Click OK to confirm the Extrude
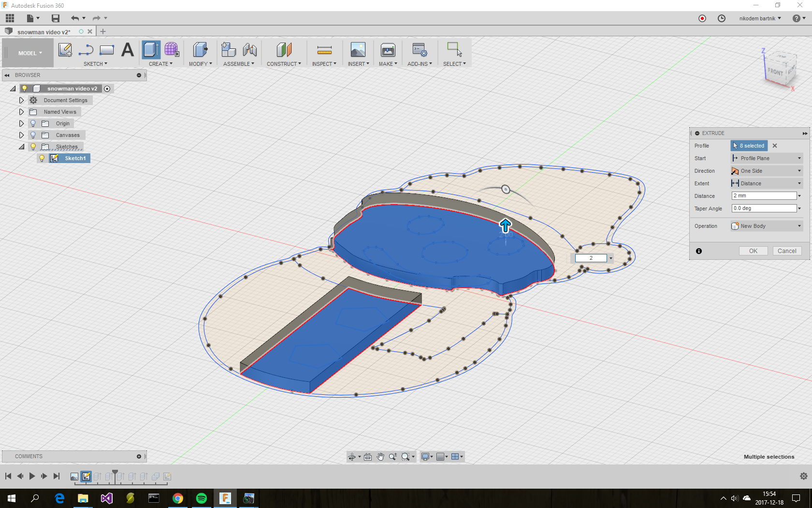The height and width of the screenshot is (508, 812). 753,251
